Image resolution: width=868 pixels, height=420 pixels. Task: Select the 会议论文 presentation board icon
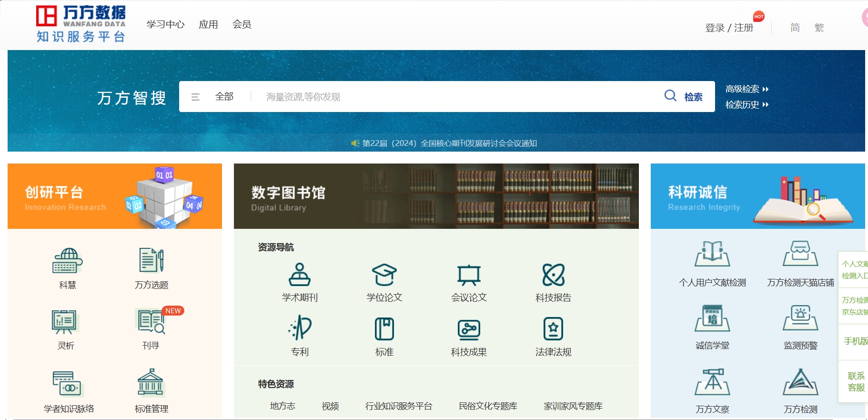coord(469,275)
